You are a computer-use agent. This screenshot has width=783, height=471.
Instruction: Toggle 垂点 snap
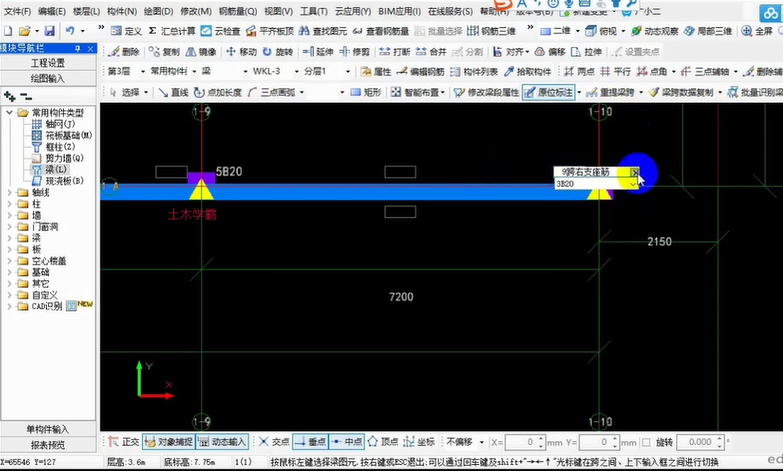pos(310,442)
